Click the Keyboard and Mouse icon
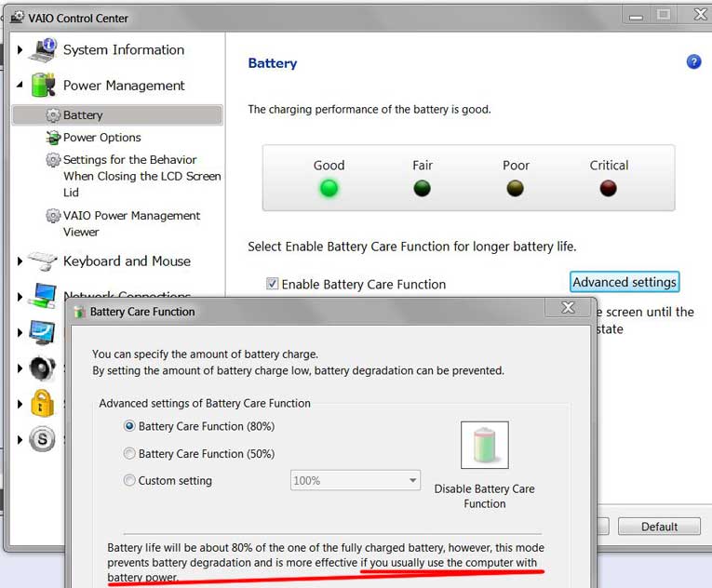 pyautogui.click(x=43, y=261)
